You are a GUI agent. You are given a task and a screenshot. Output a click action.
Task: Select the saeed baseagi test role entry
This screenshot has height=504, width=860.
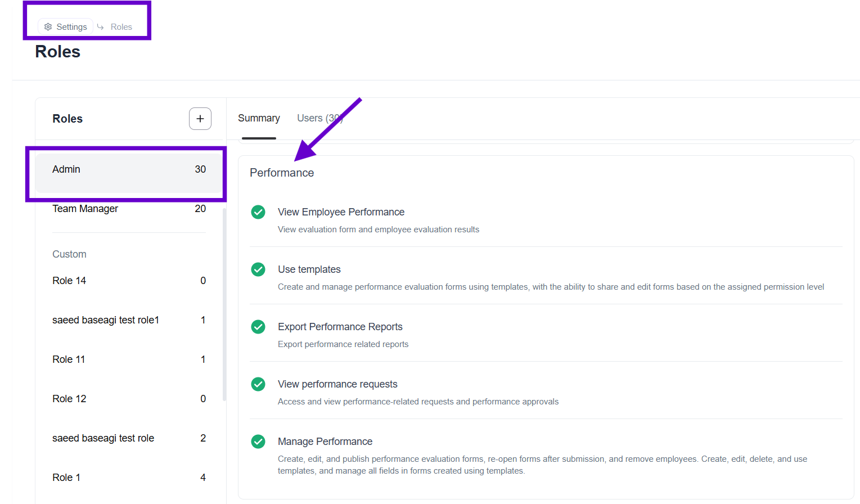(x=128, y=438)
